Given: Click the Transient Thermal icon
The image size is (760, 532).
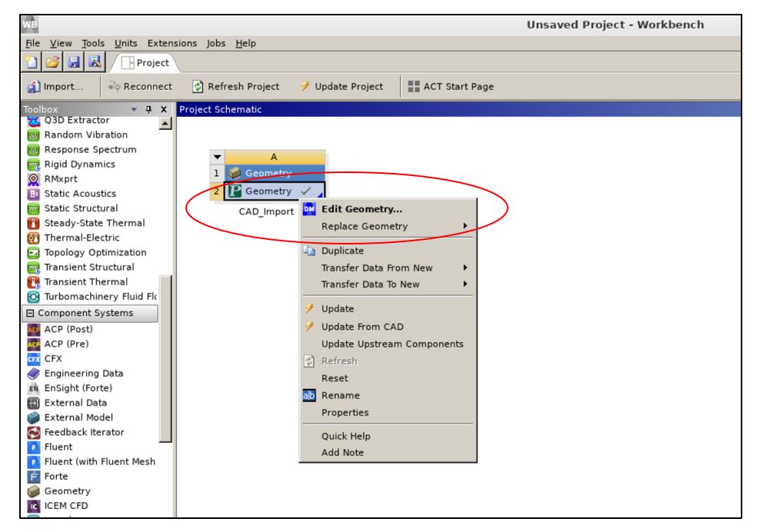Looking at the screenshot, I should [x=33, y=282].
